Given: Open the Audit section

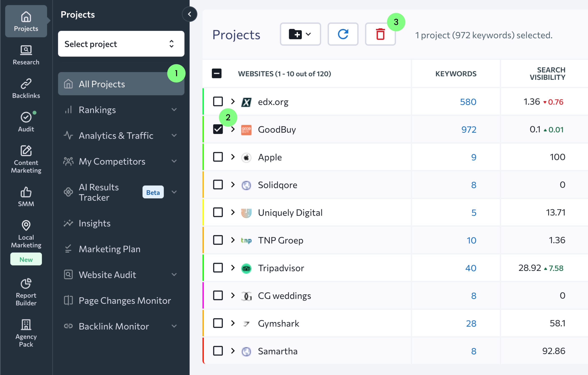Looking at the screenshot, I should (26, 122).
